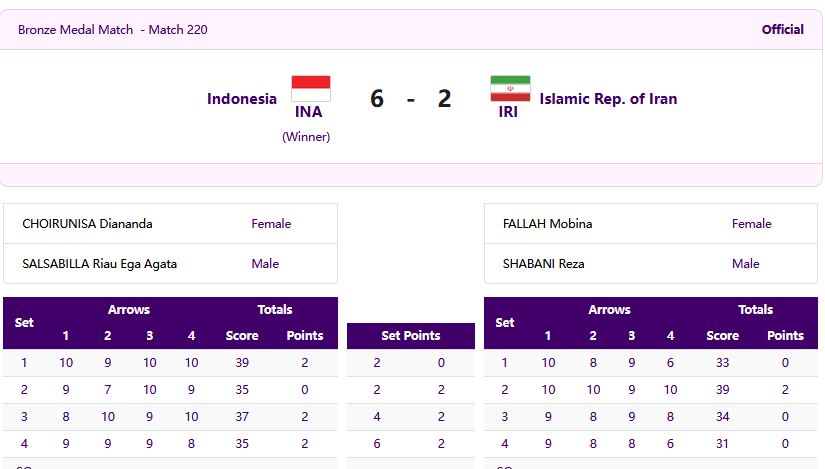
Task: Click Indonesia's set 1 score of 39
Action: pyautogui.click(x=242, y=363)
